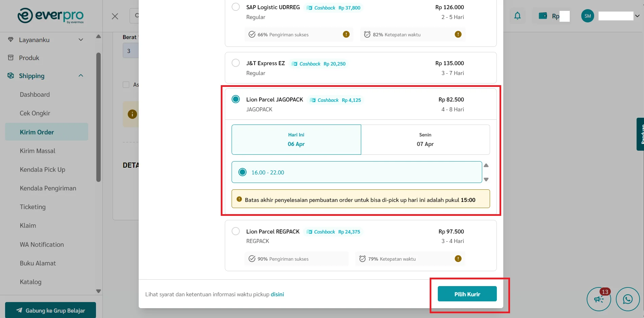
Task: Collapse the Shipping sidebar section
Action: (x=81, y=76)
